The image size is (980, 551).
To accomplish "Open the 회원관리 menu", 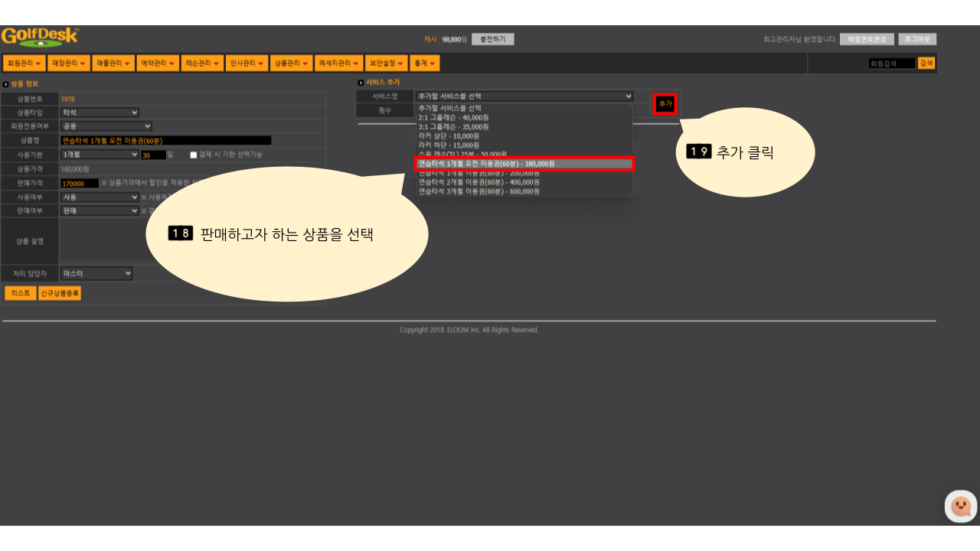I will 24,64.
